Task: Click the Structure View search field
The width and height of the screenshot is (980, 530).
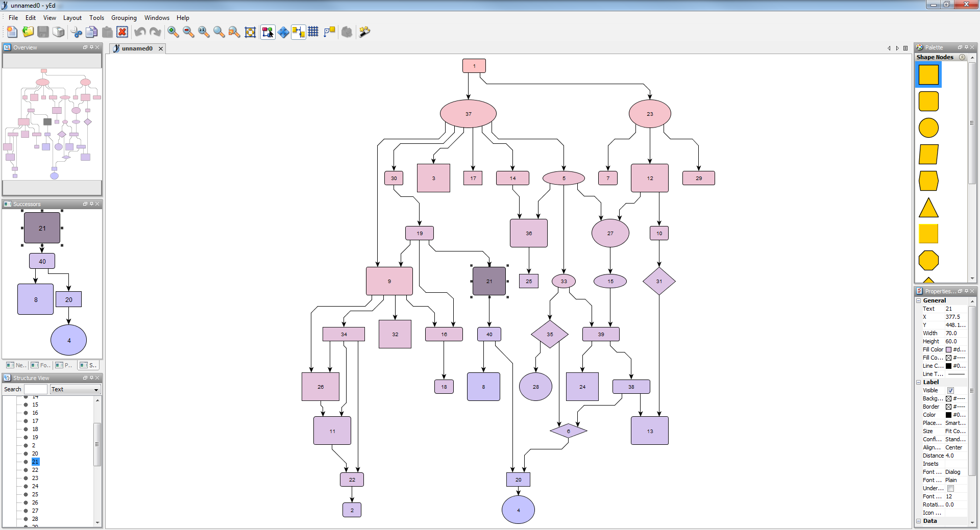Action: [x=35, y=389]
